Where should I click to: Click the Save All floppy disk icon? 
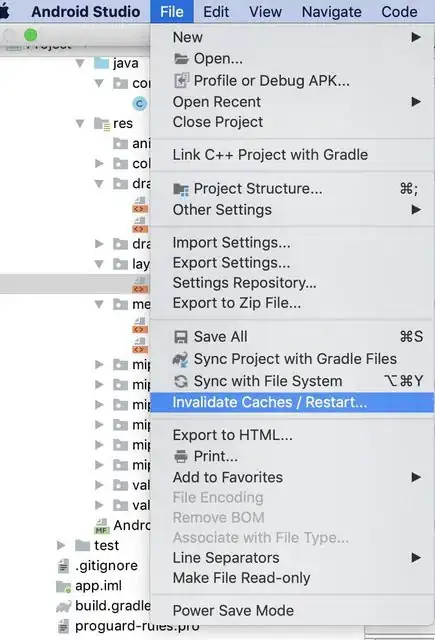coord(181,337)
